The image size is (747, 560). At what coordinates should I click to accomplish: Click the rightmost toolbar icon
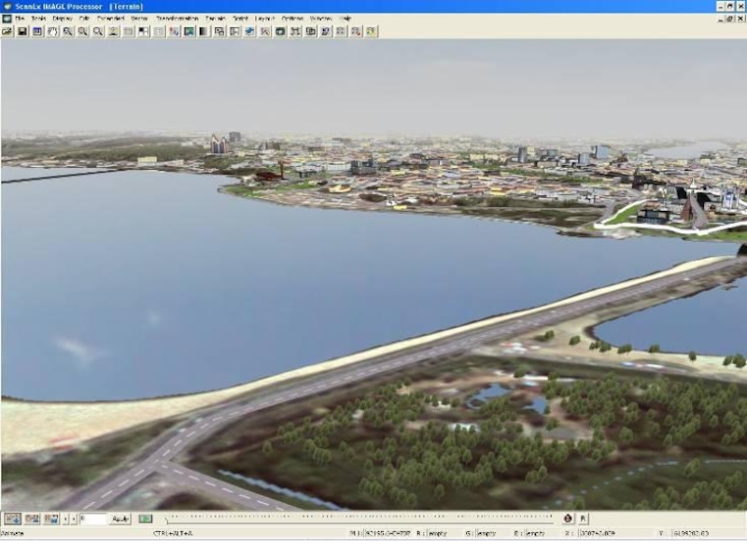(372, 31)
